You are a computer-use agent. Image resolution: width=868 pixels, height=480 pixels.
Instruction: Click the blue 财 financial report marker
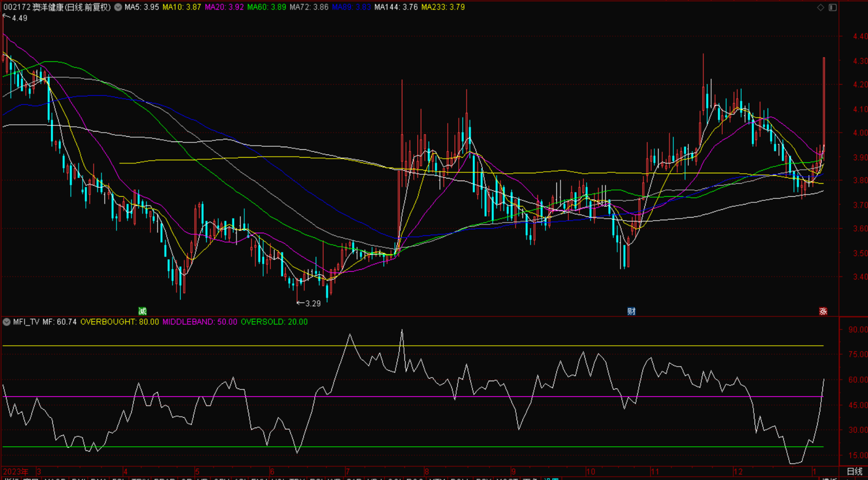click(x=631, y=311)
